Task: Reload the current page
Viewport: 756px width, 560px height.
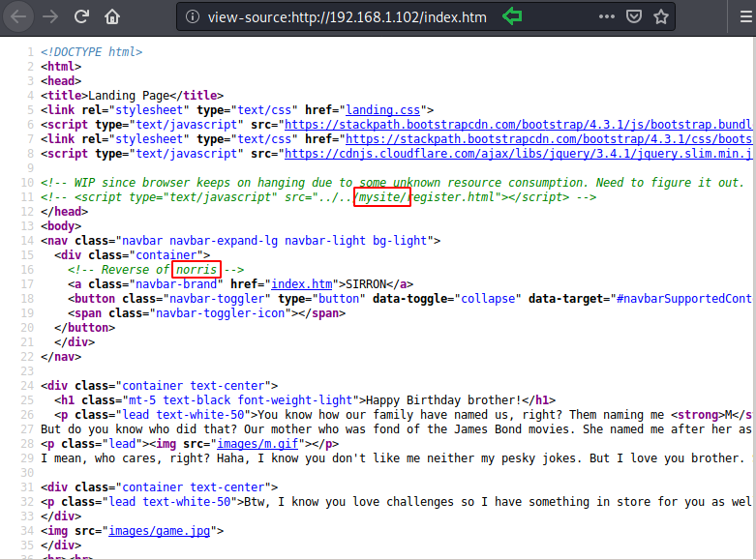Action: [x=81, y=16]
